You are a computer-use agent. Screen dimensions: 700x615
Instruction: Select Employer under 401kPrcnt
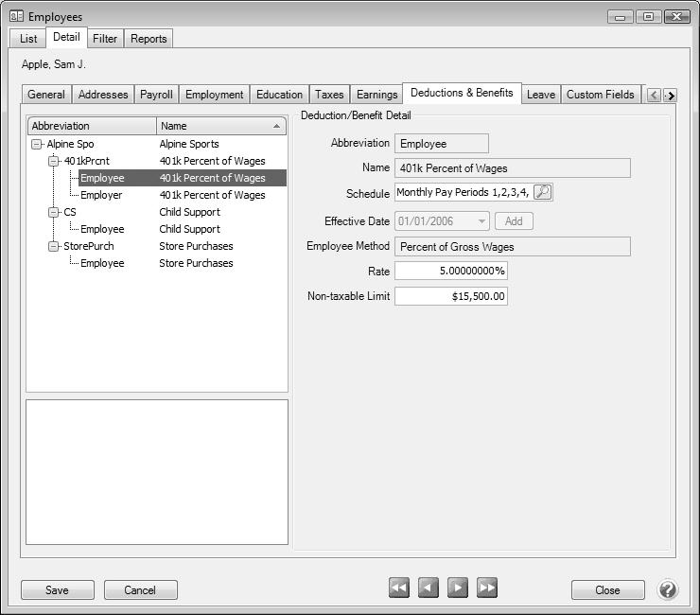pyautogui.click(x=101, y=195)
